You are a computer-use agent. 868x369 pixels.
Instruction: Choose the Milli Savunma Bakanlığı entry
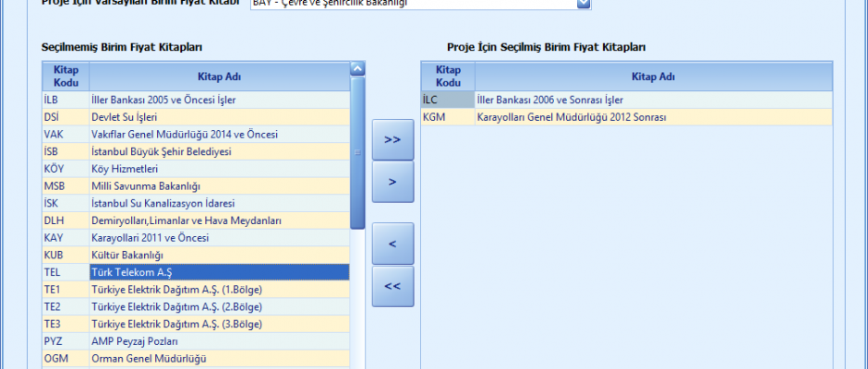click(219, 186)
